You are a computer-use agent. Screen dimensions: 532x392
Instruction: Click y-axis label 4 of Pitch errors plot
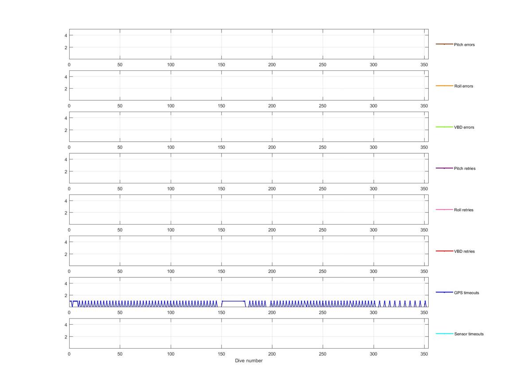coord(66,35)
